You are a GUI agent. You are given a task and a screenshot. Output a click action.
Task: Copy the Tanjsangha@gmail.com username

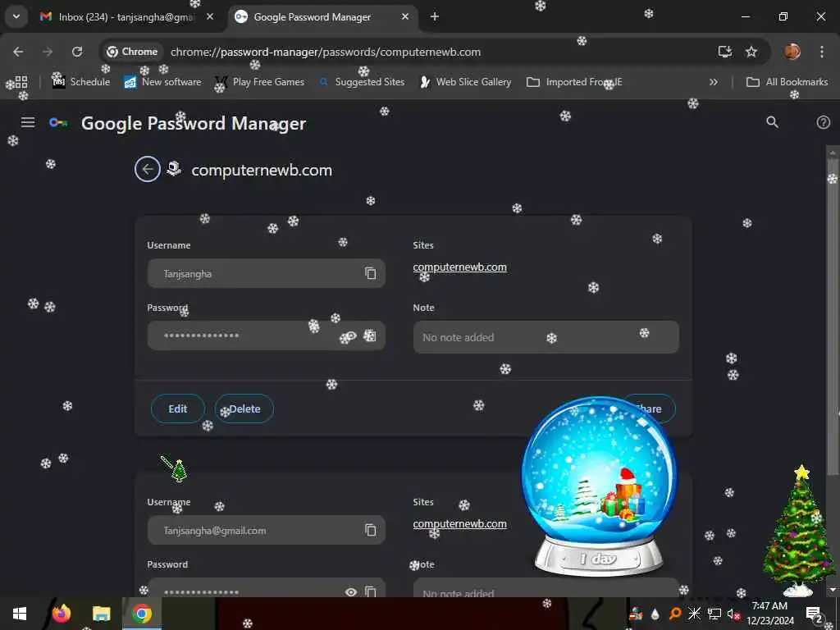click(370, 530)
